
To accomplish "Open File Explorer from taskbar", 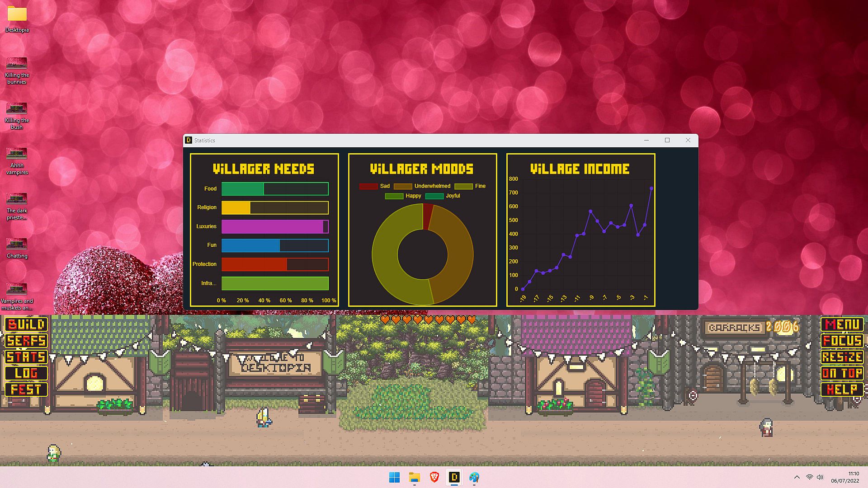I will pyautogui.click(x=414, y=477).
